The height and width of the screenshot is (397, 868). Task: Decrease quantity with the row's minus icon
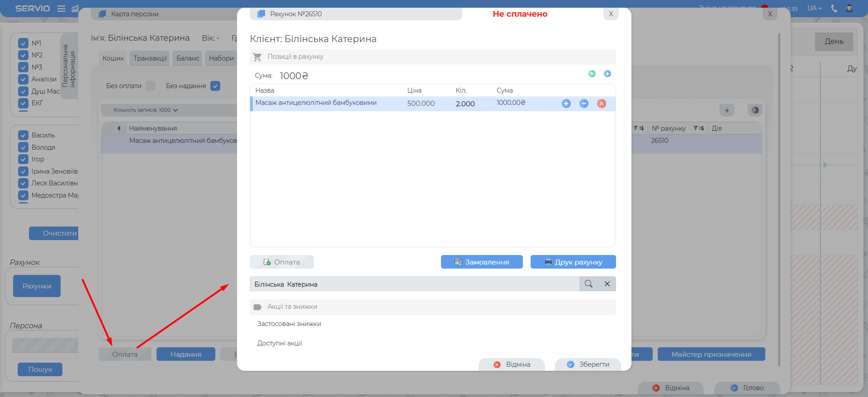tap(583, 104)
